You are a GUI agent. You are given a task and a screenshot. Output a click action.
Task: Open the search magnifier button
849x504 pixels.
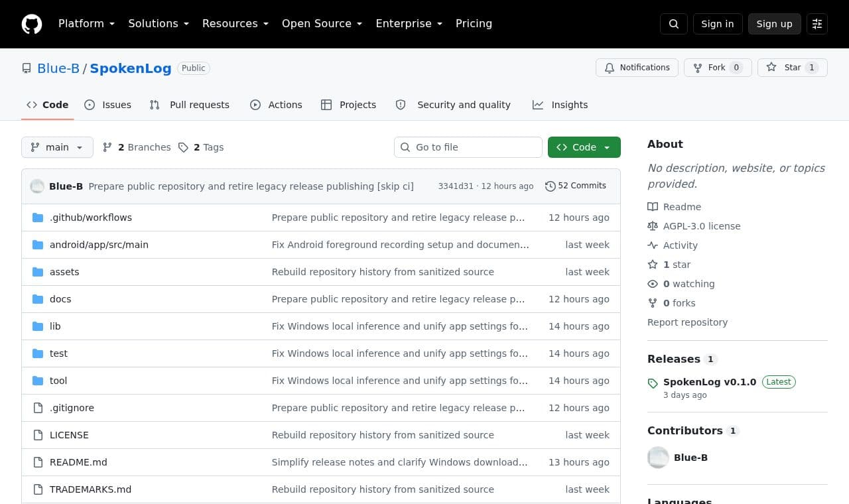point(674,24)
